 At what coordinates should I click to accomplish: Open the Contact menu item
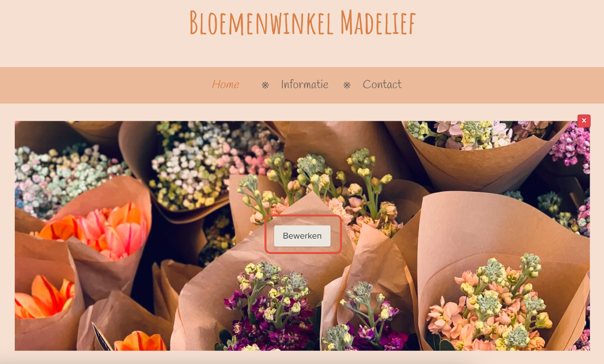pos(382,84)
